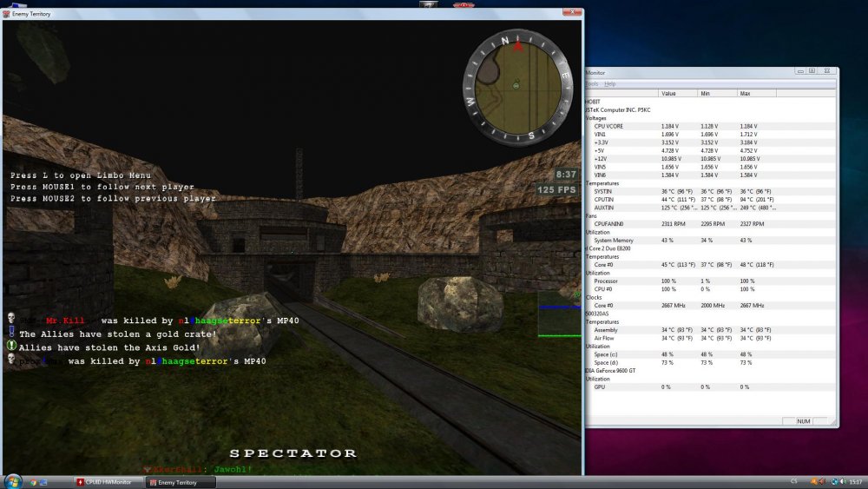Select the CPUTIN temperature row
Image resolution: width=868 pixels, height=489 pixels.
[710, 200]
